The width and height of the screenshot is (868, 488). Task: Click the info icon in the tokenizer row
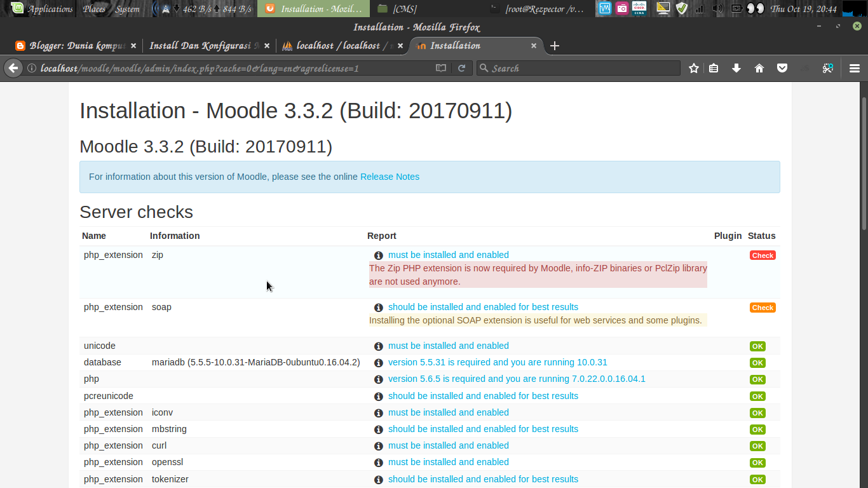click(x=379, y=480)
